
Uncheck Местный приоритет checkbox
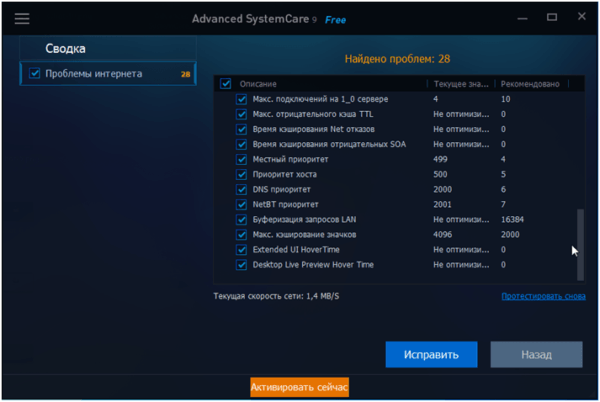(241, 159)
